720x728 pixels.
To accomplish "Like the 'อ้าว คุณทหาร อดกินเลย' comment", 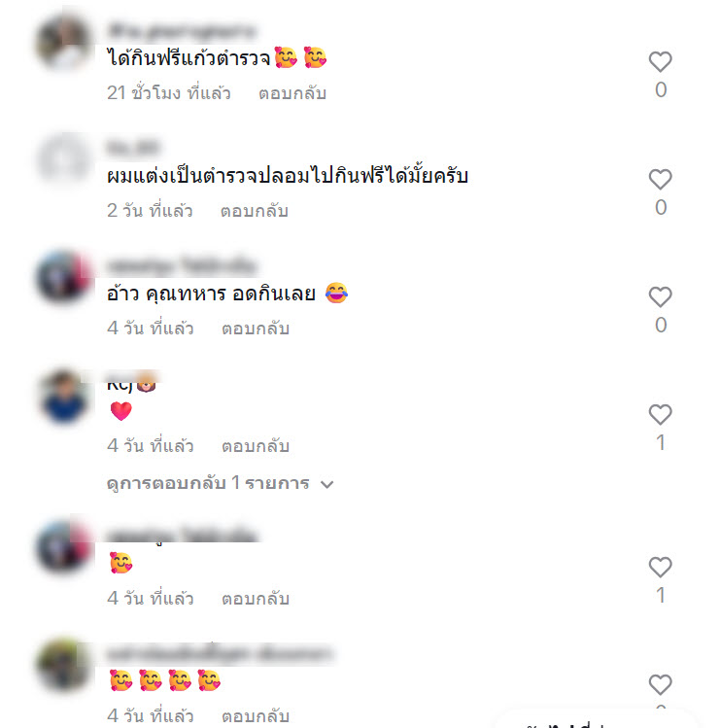I will click(660, 296).
